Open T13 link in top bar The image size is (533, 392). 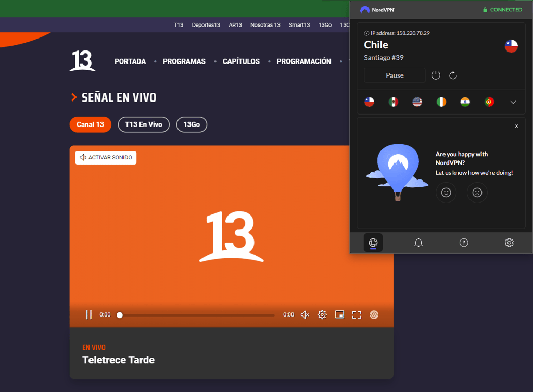179,25
